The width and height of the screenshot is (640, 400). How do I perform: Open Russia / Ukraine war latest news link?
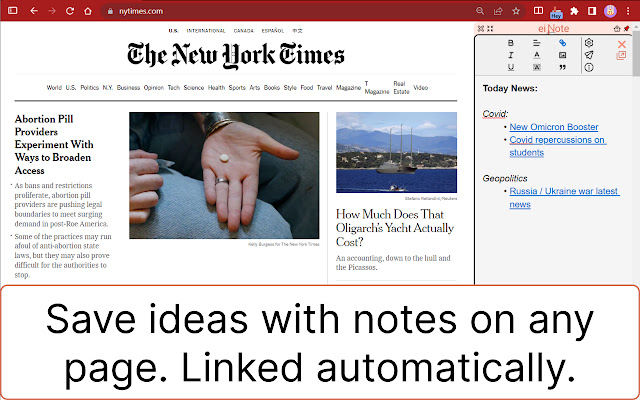(x=564, y=198)
